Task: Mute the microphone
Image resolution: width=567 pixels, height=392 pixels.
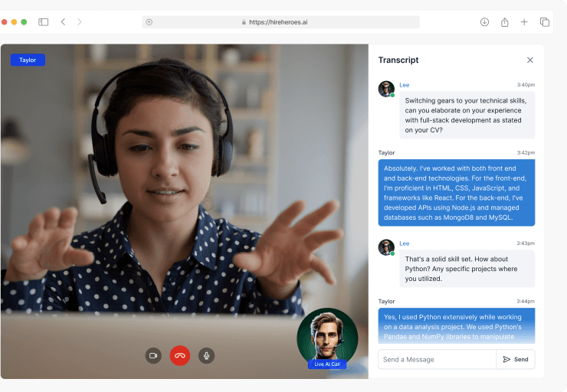Action: (x=206, y=355)
